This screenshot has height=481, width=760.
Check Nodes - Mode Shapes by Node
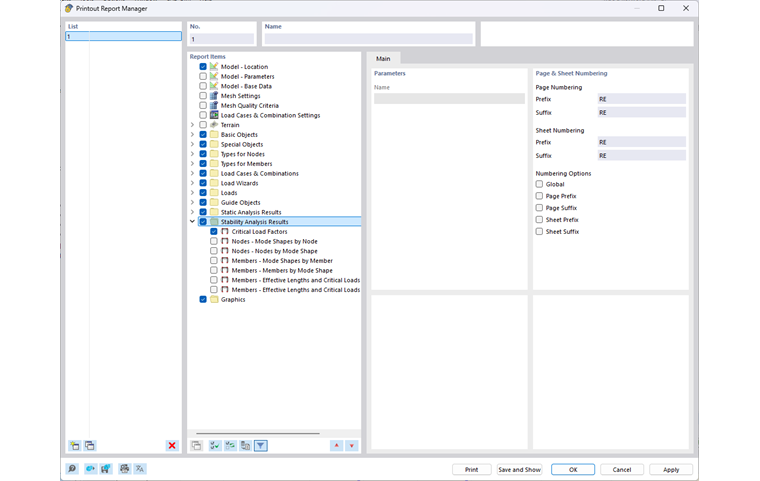[x=214, y=241]
